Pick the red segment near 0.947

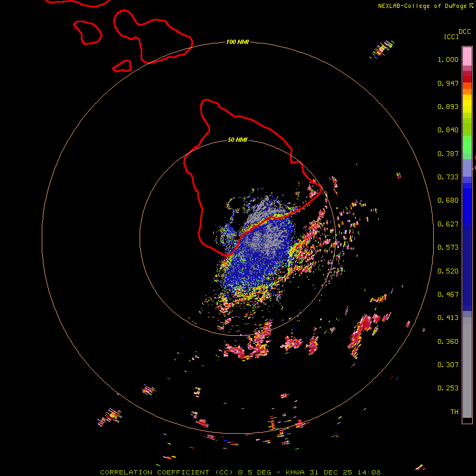pos(467,79)
